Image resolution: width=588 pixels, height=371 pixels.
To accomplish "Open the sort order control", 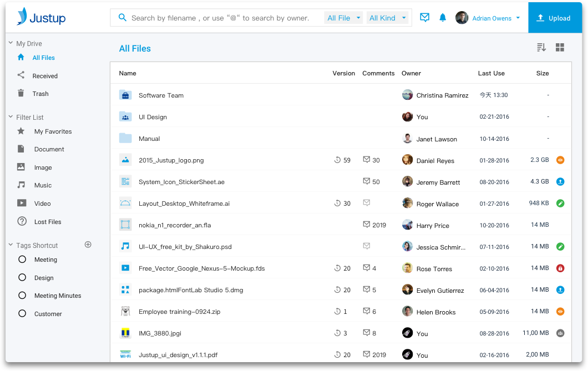I will click(x=541, y=47).
